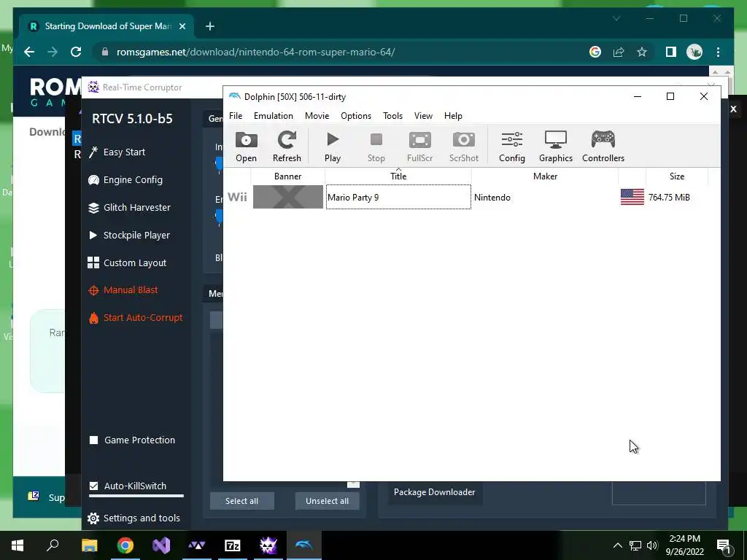Open Windows Start menu
Viewport: 747px width, 560px height.
click(x=18, y=545)
